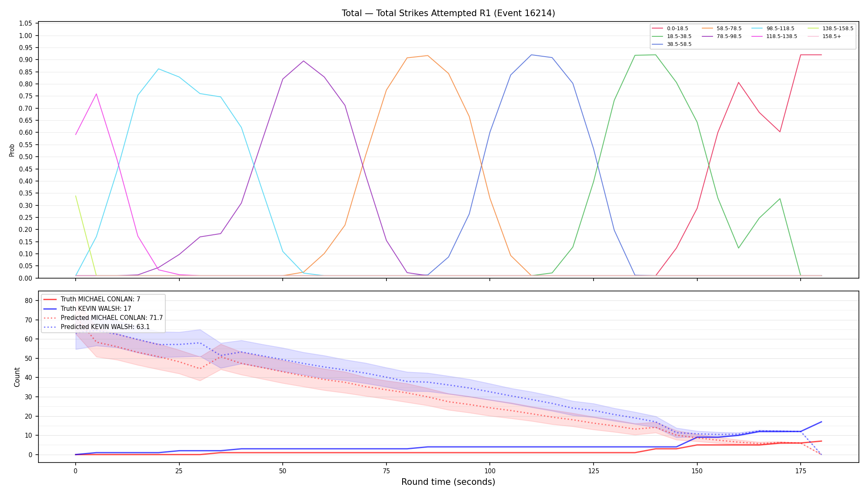Image resolution: width=868 pixels, height=496 pixels.
Task: Click the pale pink line swatch for 158.5+
Action: (813, 36)
